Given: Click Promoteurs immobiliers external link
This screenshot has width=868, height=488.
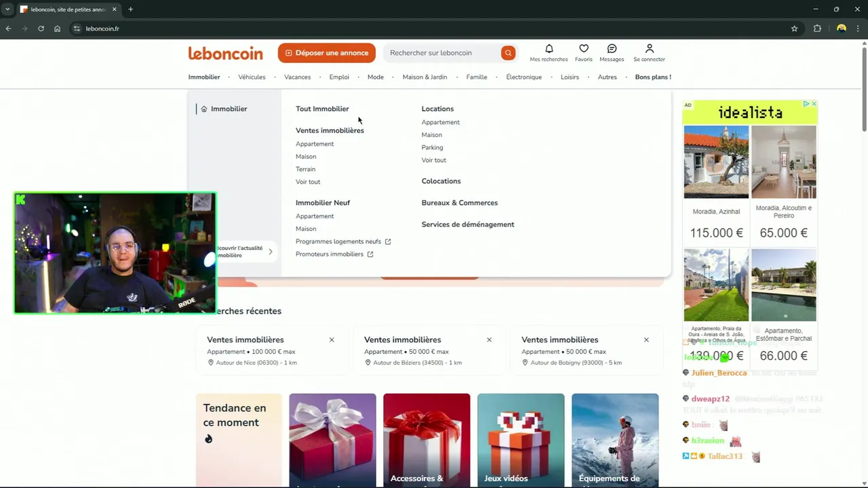Looking at the screenshot, I should point(334,254).
